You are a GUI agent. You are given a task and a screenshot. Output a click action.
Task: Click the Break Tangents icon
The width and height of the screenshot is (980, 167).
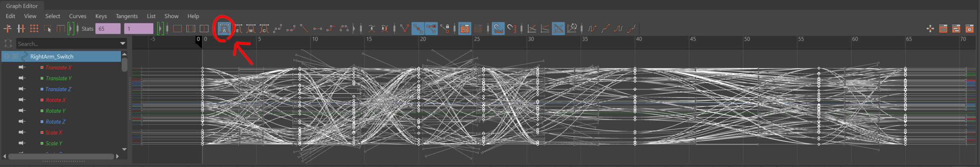click(x=404, y=28)
